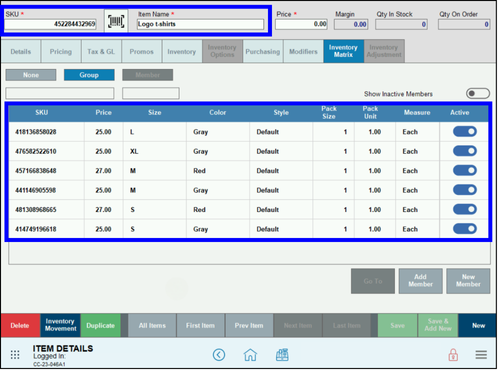Select the None matrix option
The image size is (498, 370).
pos(31,75)
